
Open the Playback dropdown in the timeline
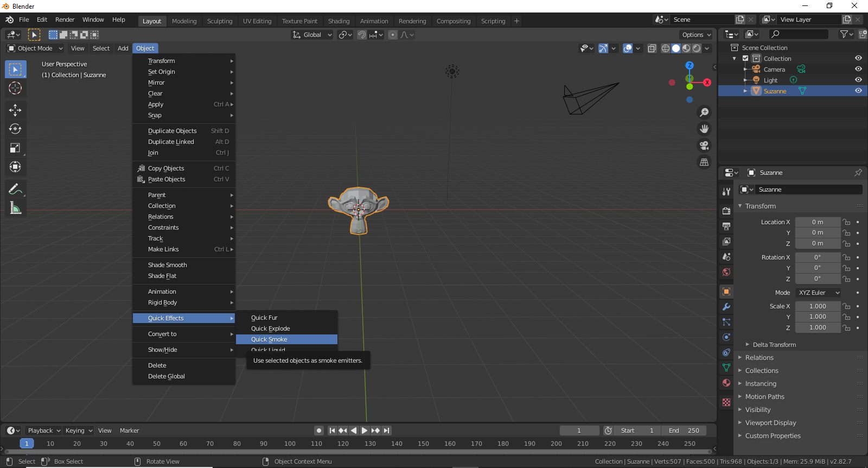click(43, 431)
